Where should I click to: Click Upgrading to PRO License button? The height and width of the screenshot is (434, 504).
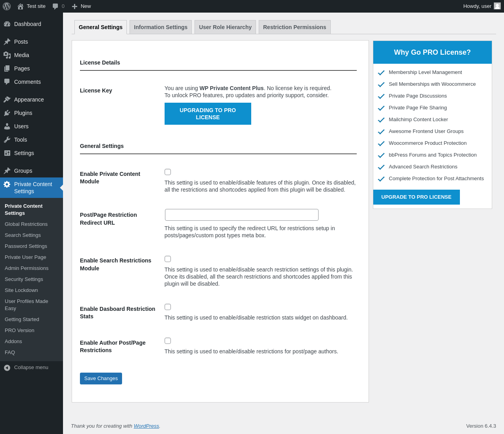pos(208,114)
